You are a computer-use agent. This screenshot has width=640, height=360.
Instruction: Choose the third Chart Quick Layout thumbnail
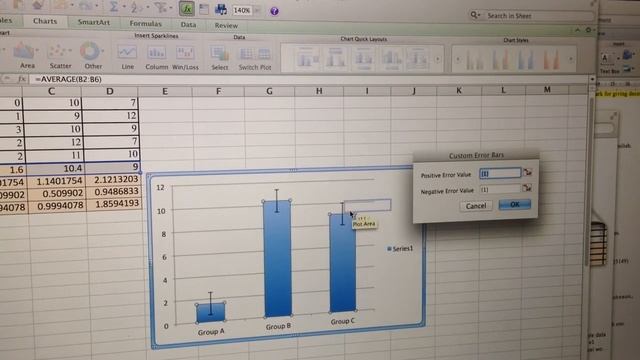click(x=364, y=58)
